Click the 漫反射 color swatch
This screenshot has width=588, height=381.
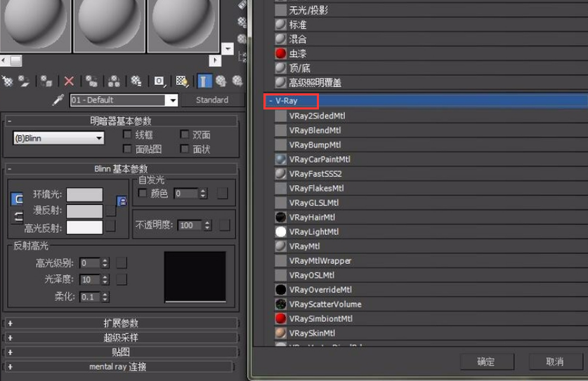pyautogui.click(x=84, y=211)
